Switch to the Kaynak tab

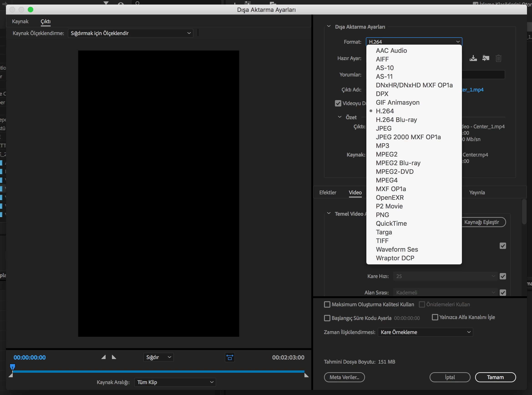click(x=20, y=21)
